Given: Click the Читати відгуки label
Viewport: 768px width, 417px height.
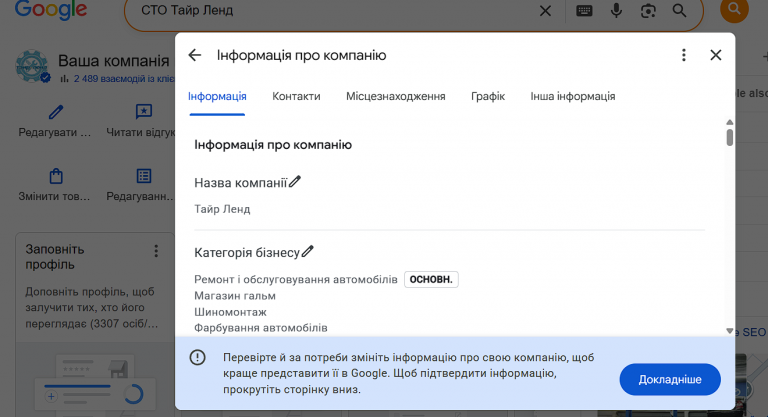Looking at the screenshot, I should [x=141, y=132].
